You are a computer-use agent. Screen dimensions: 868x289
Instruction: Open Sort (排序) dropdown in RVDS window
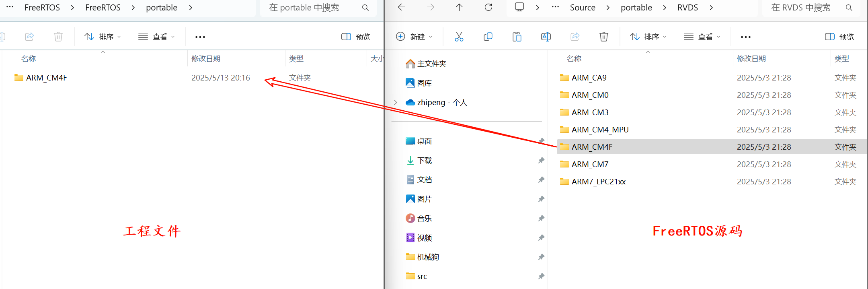648,37
